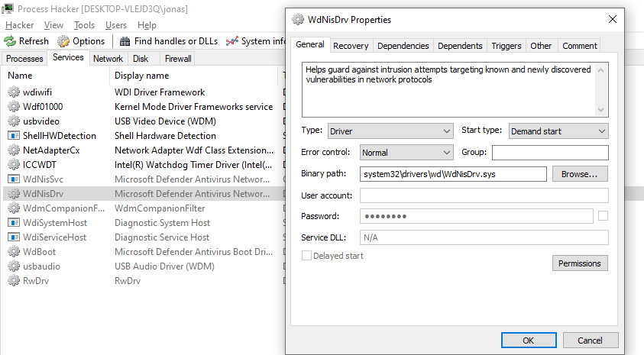Switch to the Processes tab

[x=24, y=59]
